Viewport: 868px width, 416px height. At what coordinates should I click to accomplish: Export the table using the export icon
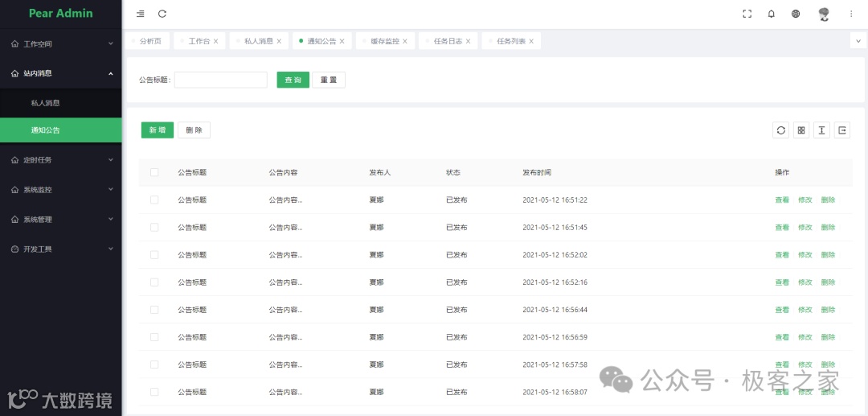coord(842,130)
